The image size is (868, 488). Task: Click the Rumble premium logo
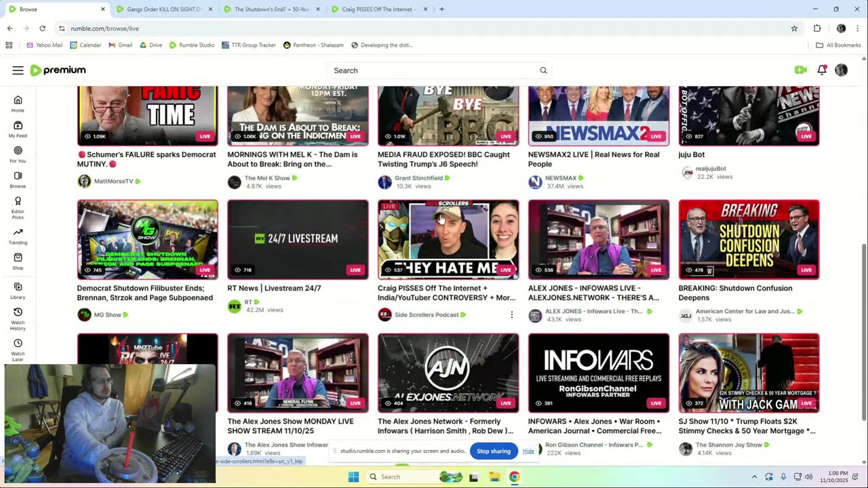coord(58,70)
